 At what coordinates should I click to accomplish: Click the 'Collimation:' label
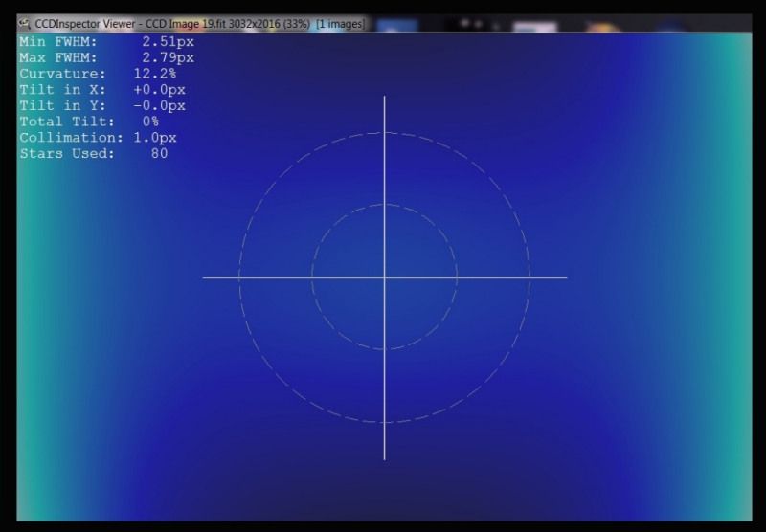click(x=71, y=138)
